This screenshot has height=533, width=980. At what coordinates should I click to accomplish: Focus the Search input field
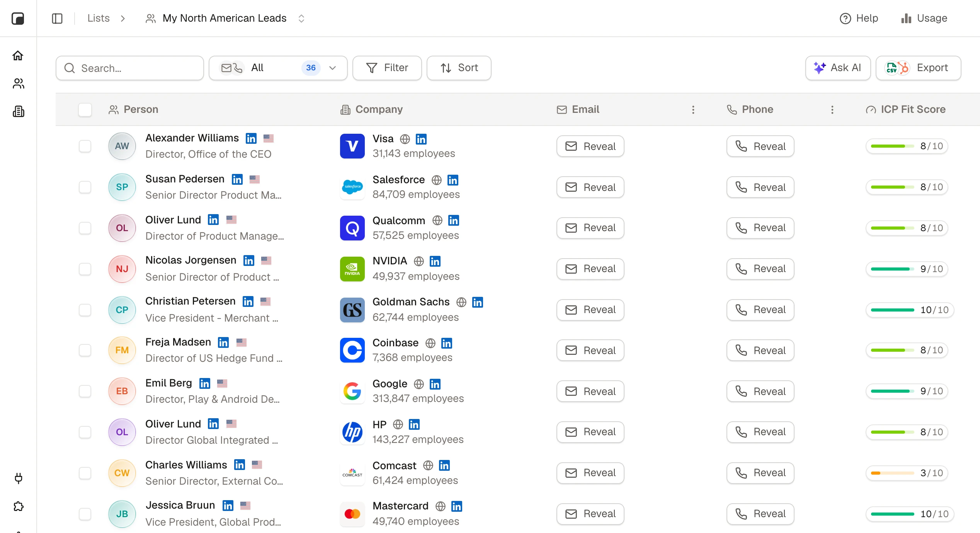point(129,68)
